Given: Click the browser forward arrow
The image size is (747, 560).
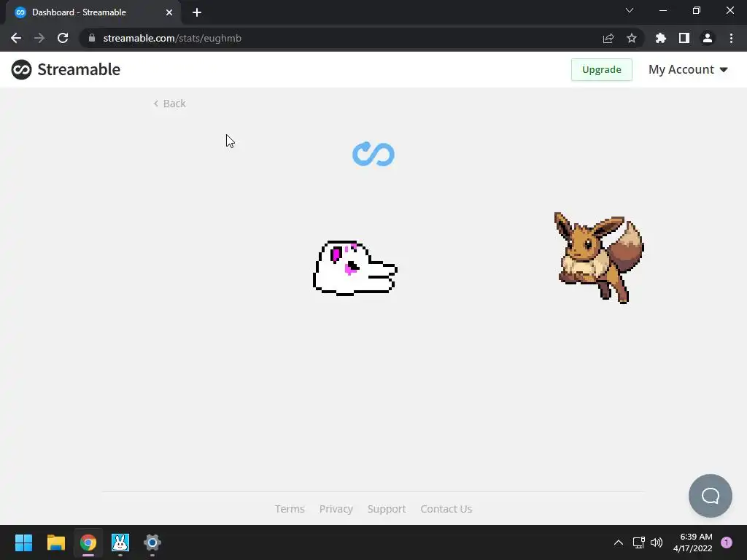Looking at the screenshot, I should coord(39,38).
